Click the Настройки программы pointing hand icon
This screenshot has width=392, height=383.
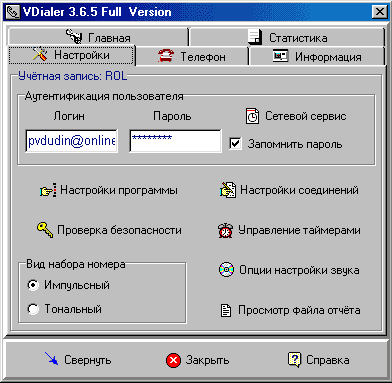point(48,190)
